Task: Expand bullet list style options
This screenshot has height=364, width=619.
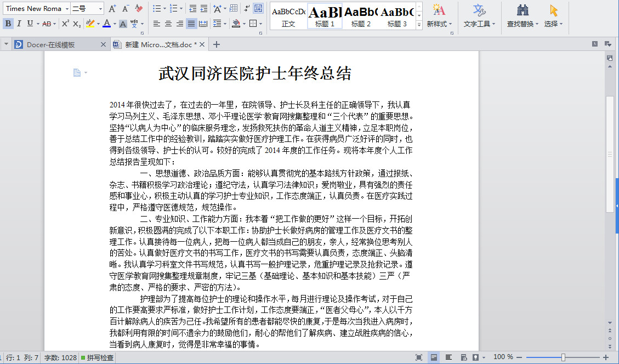Action: pos(166,8)
